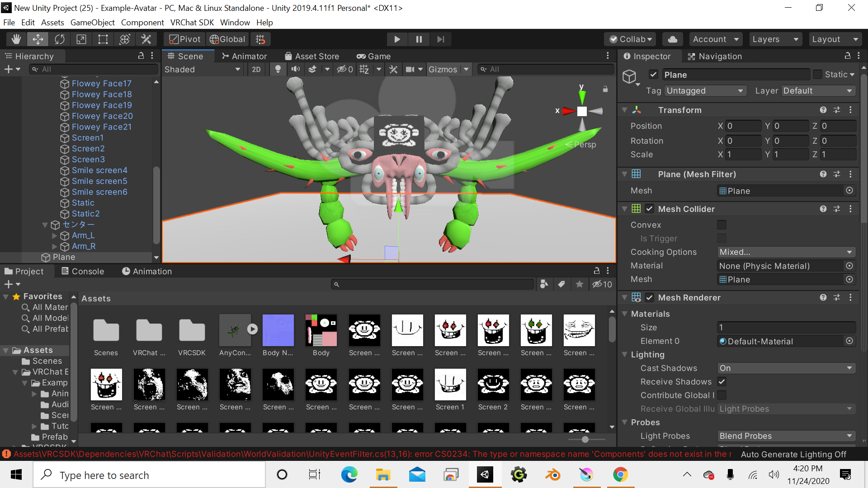The width and height of the screenshot is (868, 488).
Task: Toggle grid snapping icon in toolbar
Action: pos(260,39)
